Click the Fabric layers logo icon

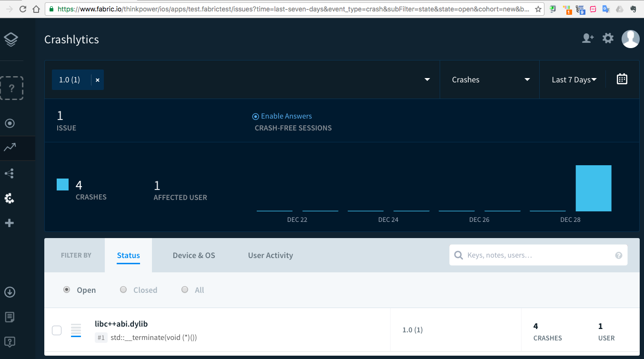click(11, 40)
